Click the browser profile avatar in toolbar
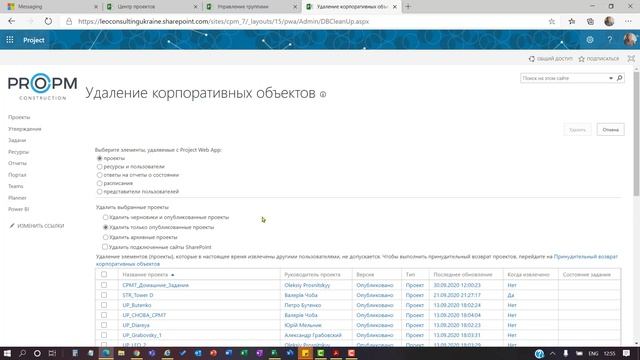 (x=609, y=21)
